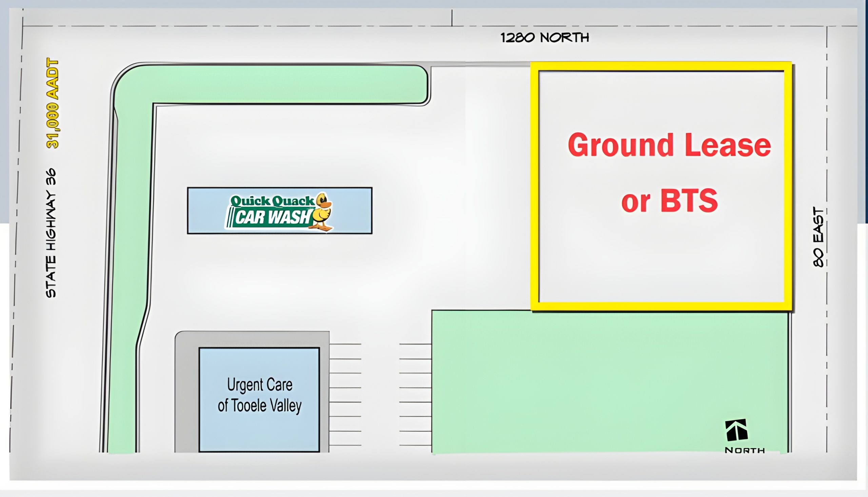Viewport: 868px width, 497px height.
Task: Click the 80 EAST street label
Action: tap(818, 237)
